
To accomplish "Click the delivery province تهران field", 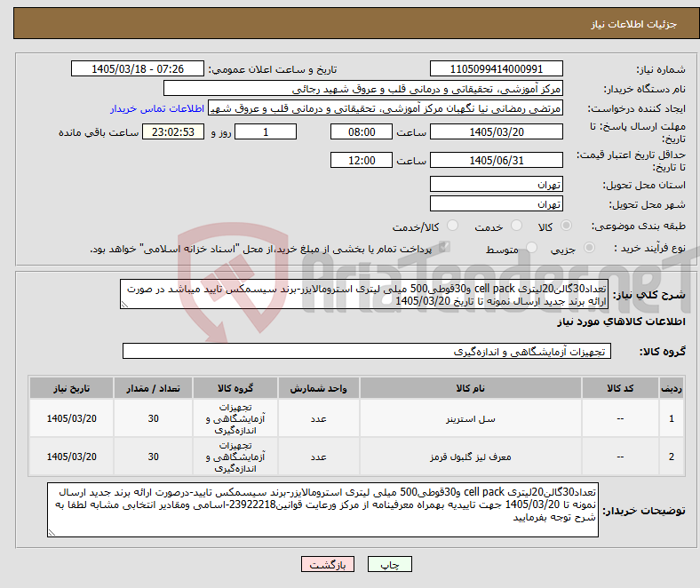I will pos(497,184).
